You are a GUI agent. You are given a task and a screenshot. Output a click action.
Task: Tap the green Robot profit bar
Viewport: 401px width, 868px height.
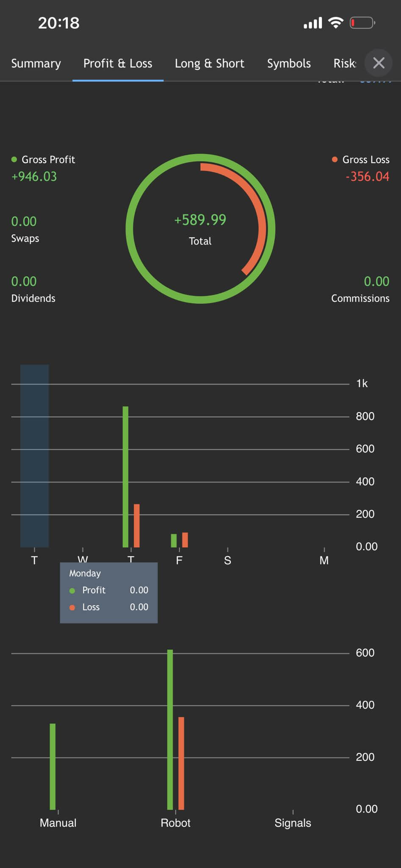coord(170,729)
